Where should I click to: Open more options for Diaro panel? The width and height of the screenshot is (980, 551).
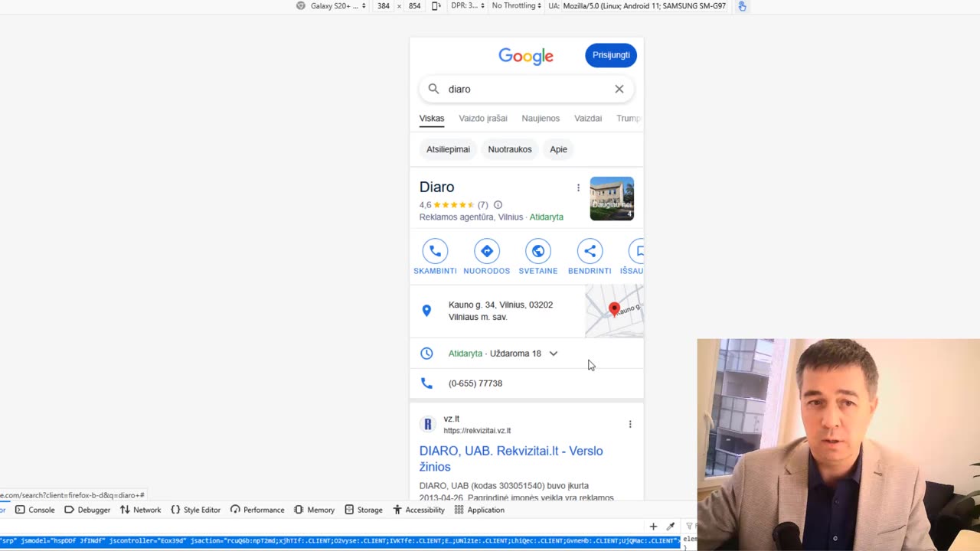pos(578,187)
